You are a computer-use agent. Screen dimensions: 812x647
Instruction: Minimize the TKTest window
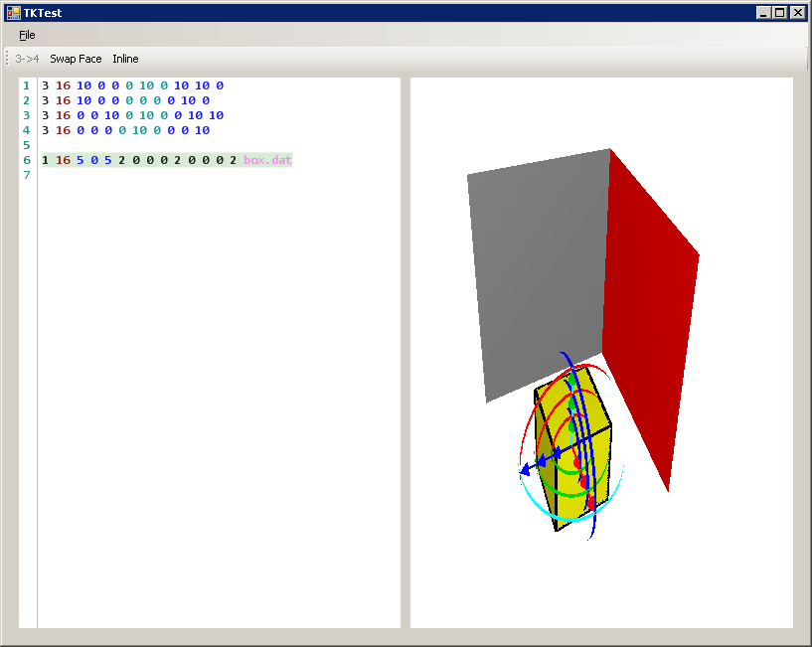(x=763, y=13)
